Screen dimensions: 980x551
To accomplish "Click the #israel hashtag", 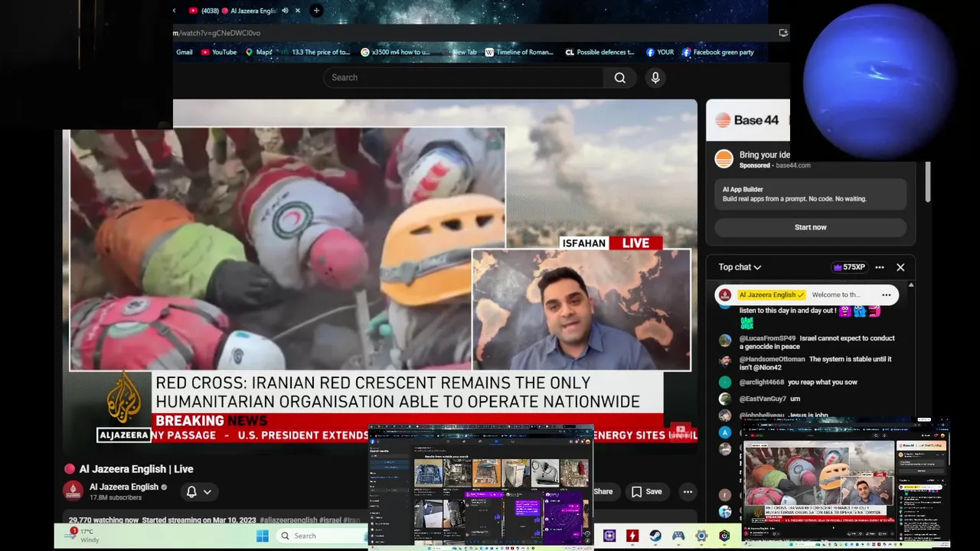I will tap(328, 520).
